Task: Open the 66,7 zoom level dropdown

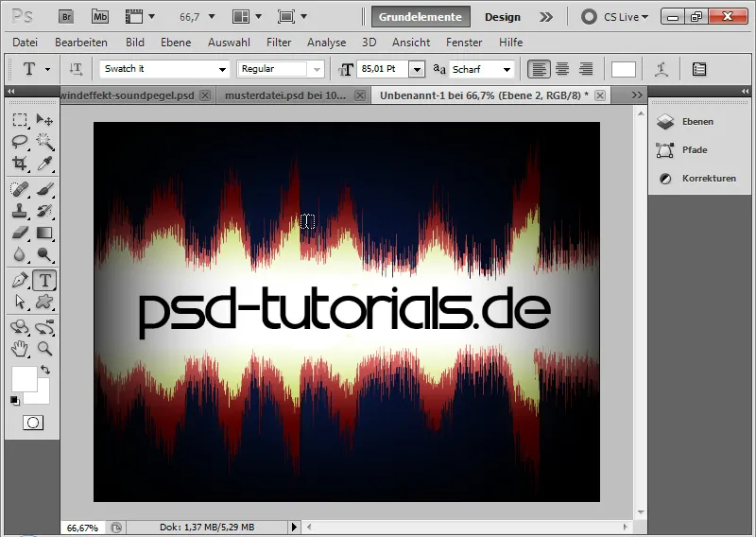Action: pos(211,17)
